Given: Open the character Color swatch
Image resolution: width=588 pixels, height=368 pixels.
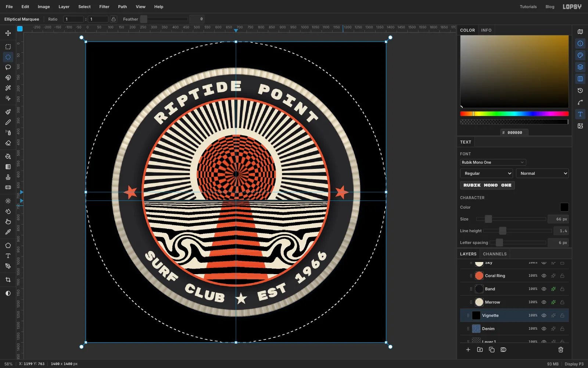Looking at the screenshot, I should (564, 207).
